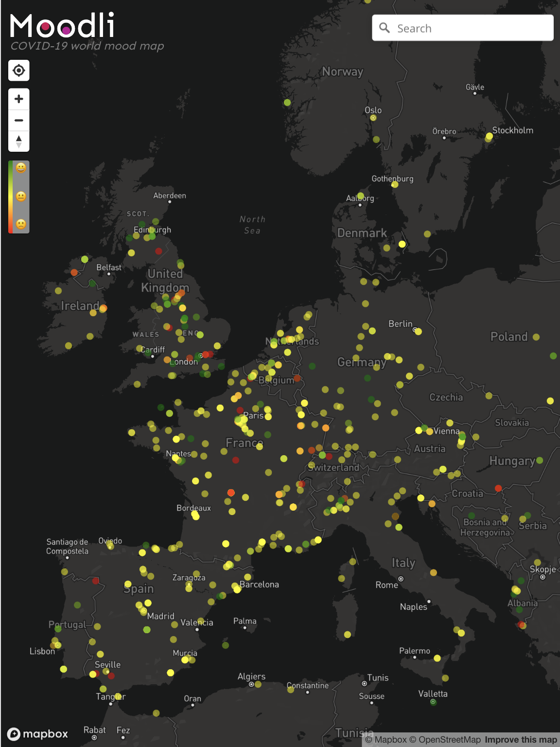Viewport: 560px width, 747px height.
Task: Click the Valletta city label
Action: [433, 694]
